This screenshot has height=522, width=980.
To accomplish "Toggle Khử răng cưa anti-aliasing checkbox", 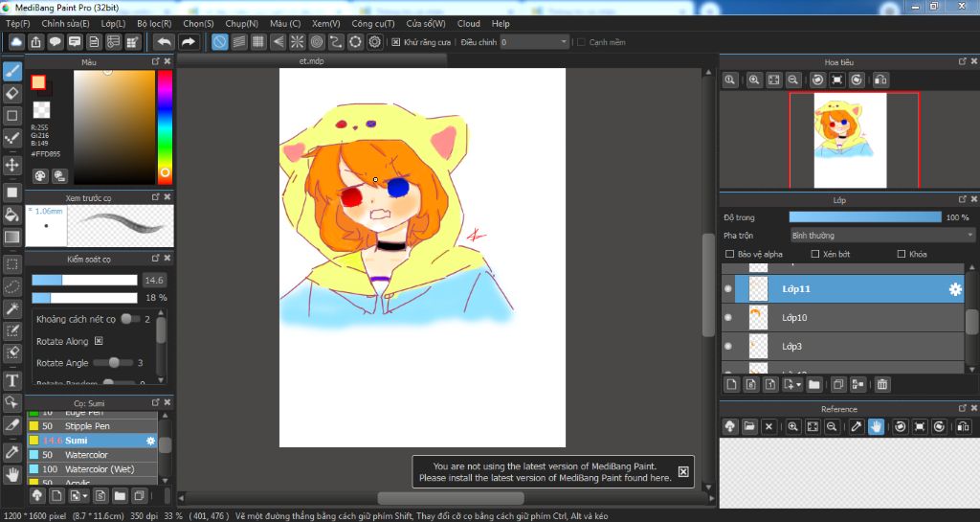I will pyautogui.click(x=395, y=42).
